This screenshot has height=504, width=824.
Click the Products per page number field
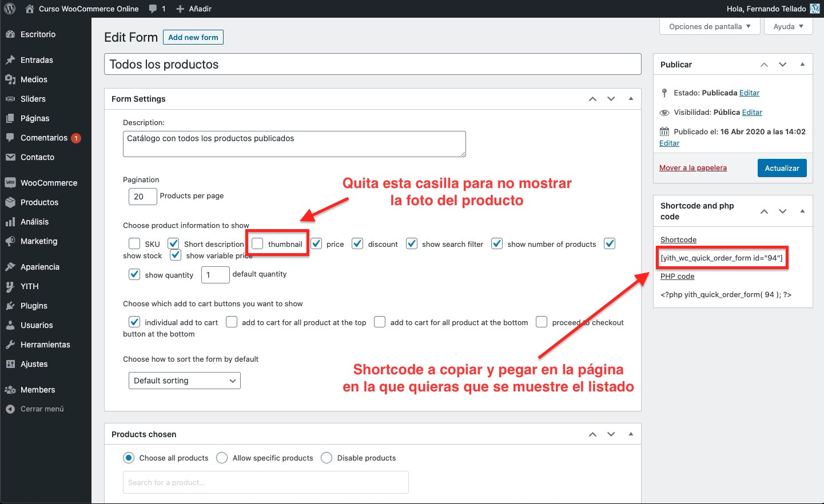tap(142, 196)
